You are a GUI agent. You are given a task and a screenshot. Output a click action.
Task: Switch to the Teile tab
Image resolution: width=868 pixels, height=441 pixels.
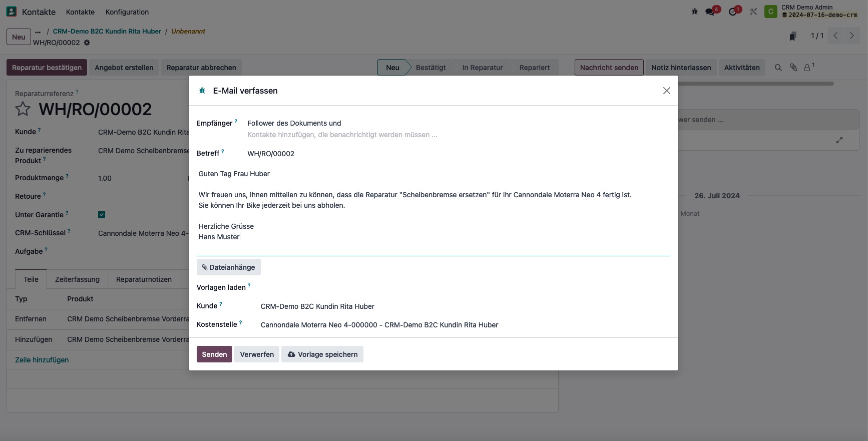coord(31,279)
